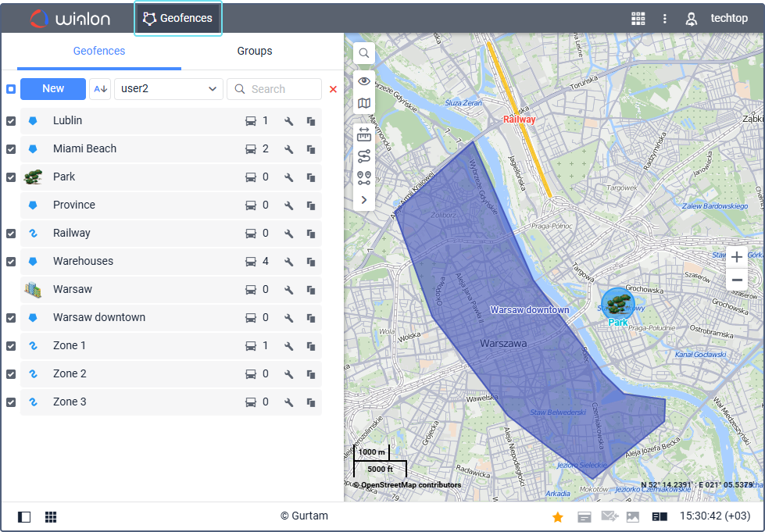Click the copy icon for Miami Beach
Viewport: 765px width, 532px height.
click(311, 149)
